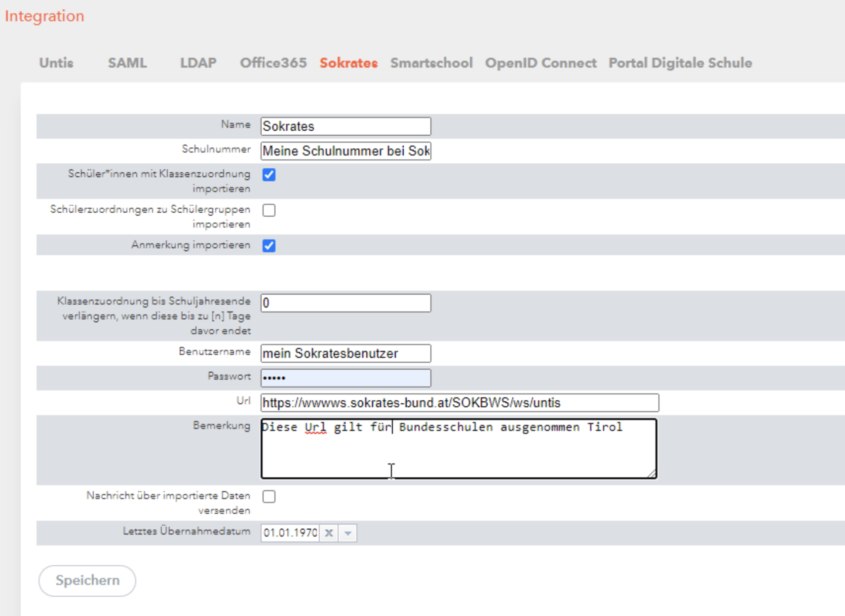
Task: Enable Nachricht über importierte Daten versenden
Action: click(269, 497)
